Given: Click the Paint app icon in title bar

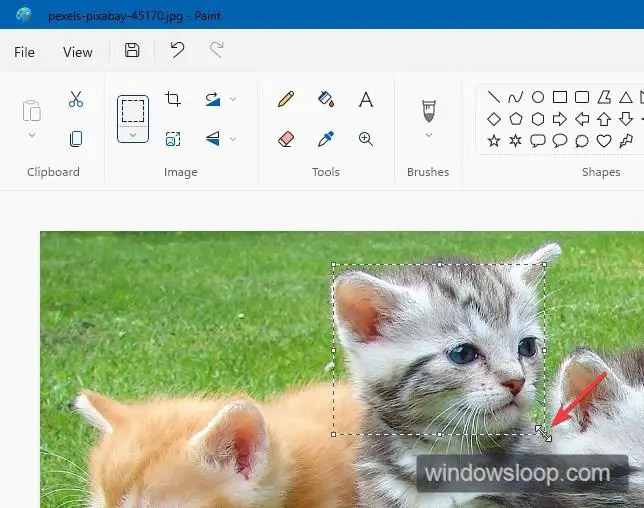Looking at the screenshot, I should point(23,15).
